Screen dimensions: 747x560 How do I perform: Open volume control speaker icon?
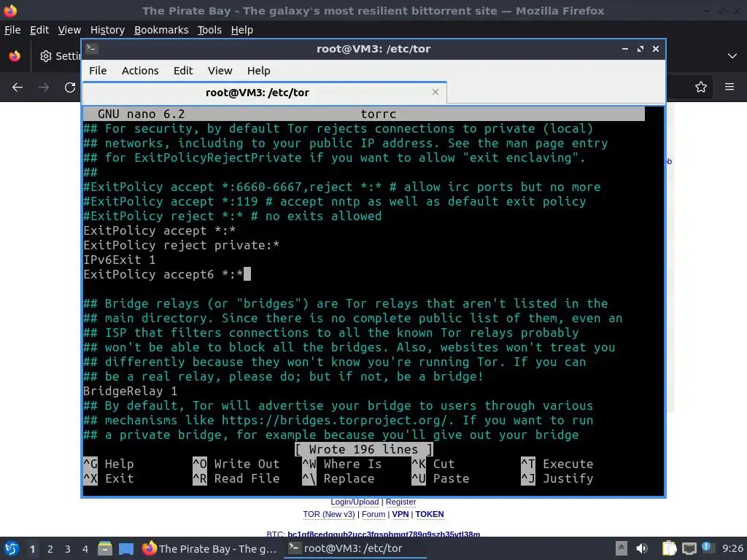pos(642,548)
